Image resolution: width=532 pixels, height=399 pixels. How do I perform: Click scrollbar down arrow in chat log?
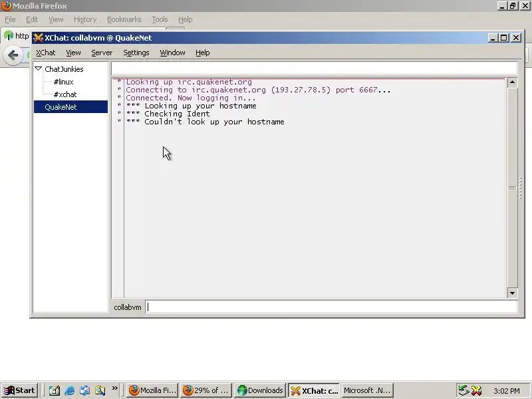[x=512, y=293]
